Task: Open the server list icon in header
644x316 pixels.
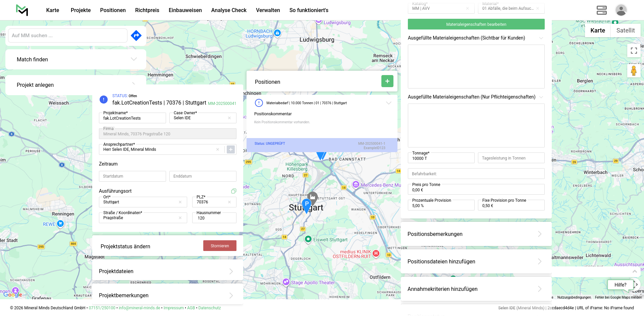Action: (x=601, y=10)
